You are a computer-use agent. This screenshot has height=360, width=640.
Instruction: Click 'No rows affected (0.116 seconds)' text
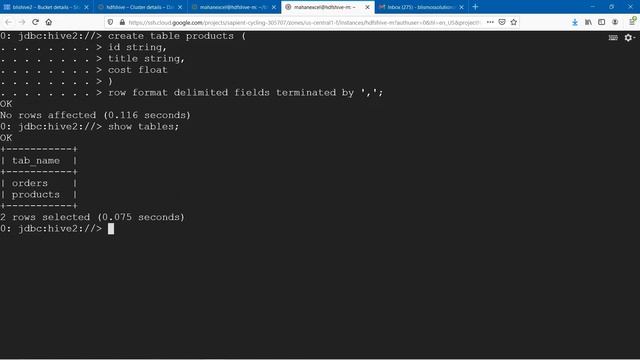click(x=95, y=115)
